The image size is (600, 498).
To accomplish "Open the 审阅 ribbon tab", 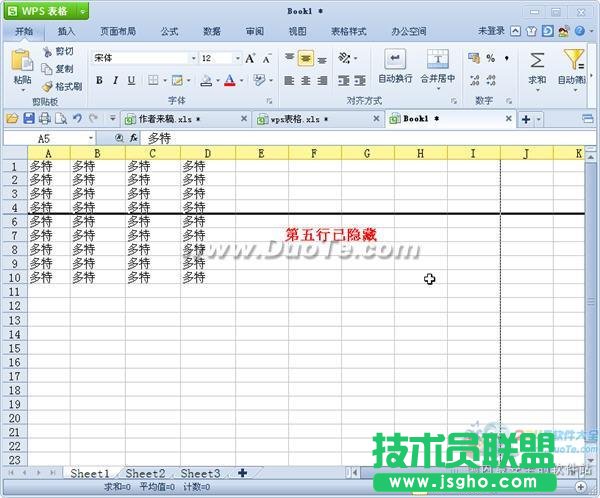I will tap(255, 31).
